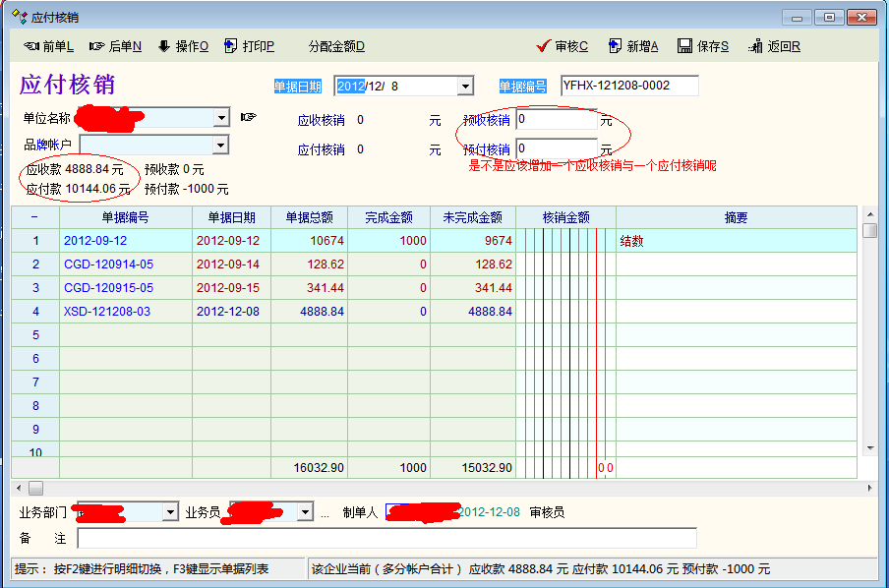Viewport: 889px width, 588px height.
Task: Return to previous screen with 返回R
Action: point(774,46)
